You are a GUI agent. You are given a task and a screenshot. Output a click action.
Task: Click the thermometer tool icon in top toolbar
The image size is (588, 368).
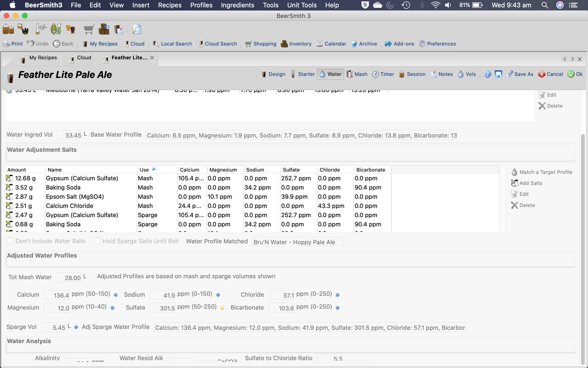point(40,29)
